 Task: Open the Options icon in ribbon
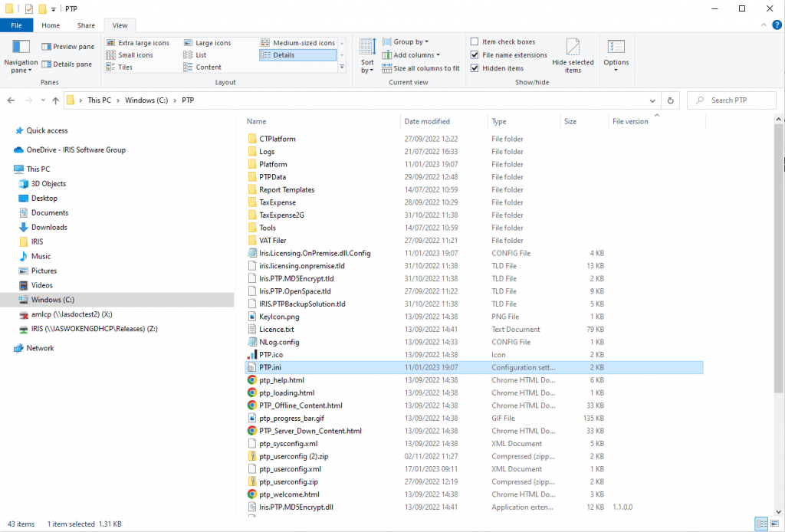point(616,54)
